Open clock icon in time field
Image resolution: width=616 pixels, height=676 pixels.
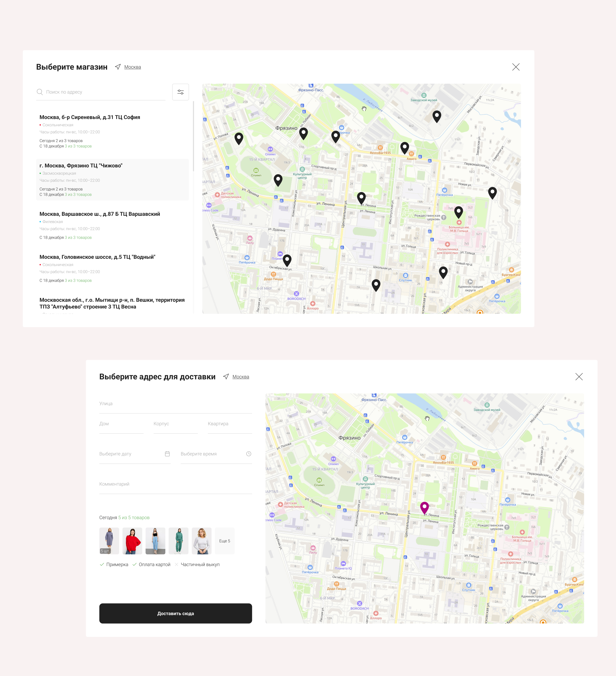(x=249, y=454)
